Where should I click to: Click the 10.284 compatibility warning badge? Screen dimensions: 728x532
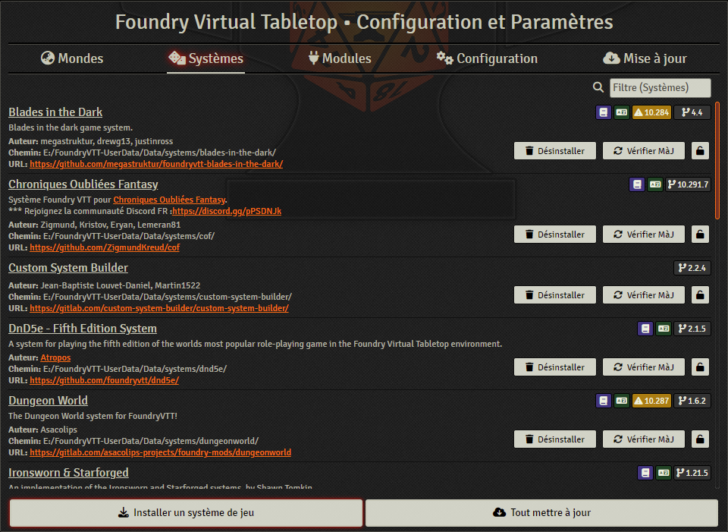(x=651, y=112)
